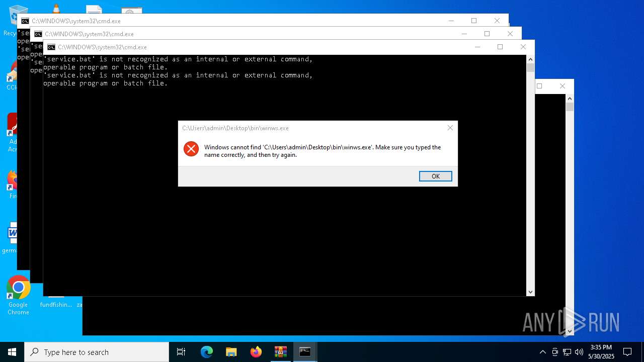
Task: Open WinRAR from the taskbar
Action: click(x=281, y=352)
